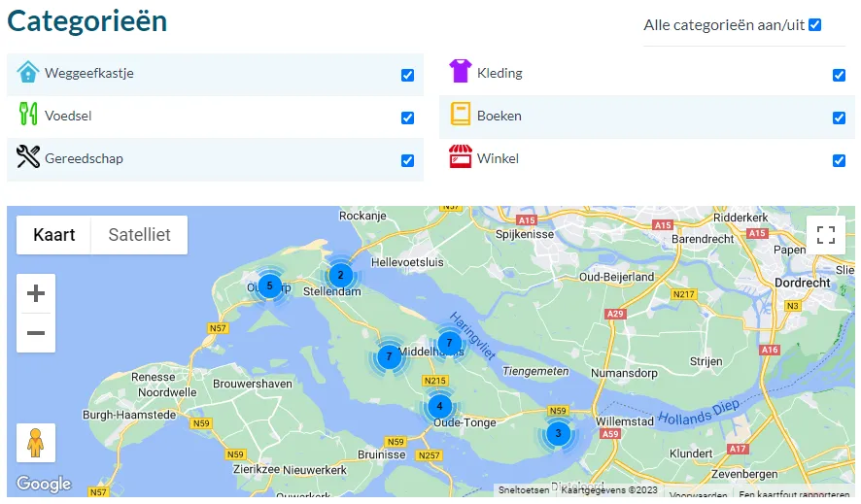861x504 pixels.
Task: Toggle the Alle categorieën aan/uit checkbox
Action: [815, 25]
